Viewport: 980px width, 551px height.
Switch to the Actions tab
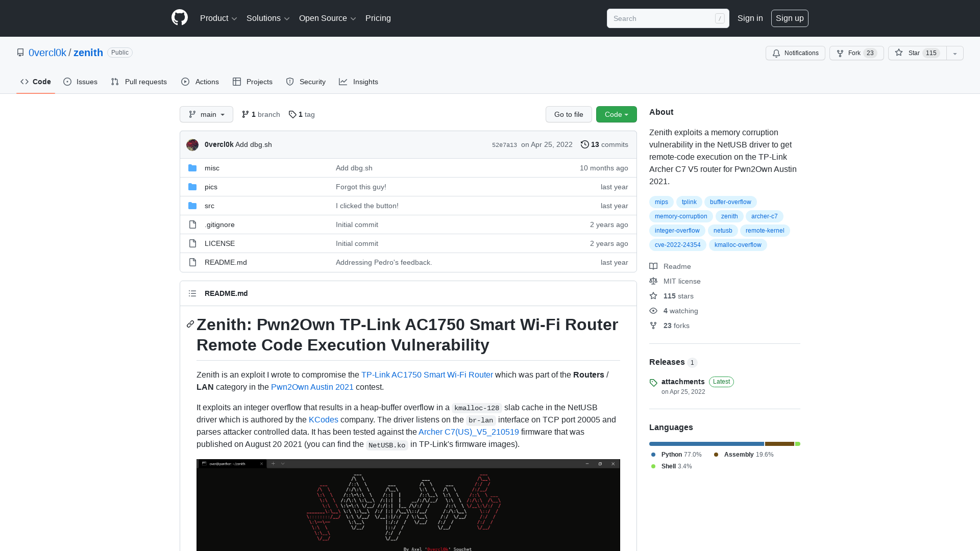(200, 82)
